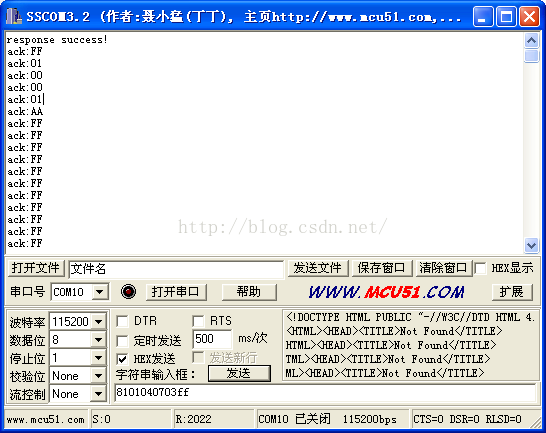Image resolution: width=546 pixels, height=433 pixels.
Task: Click the hex string input 8101040703ff
Action: click(325, 393)
